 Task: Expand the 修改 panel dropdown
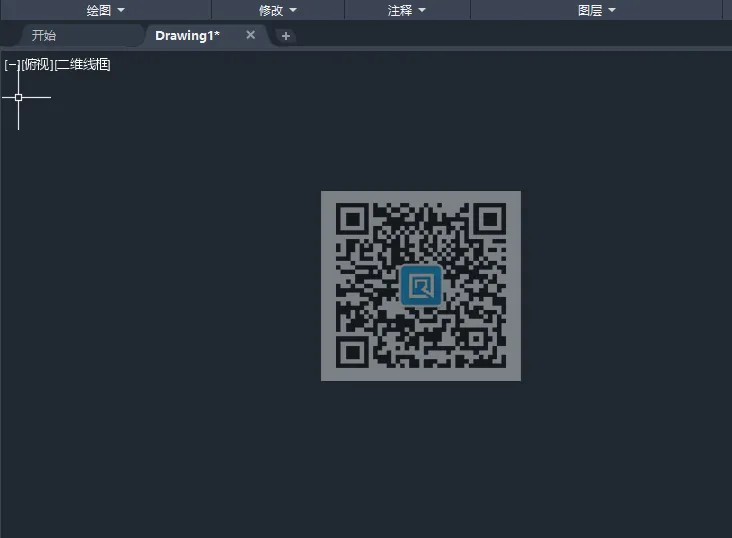click(x=278, y=10)
